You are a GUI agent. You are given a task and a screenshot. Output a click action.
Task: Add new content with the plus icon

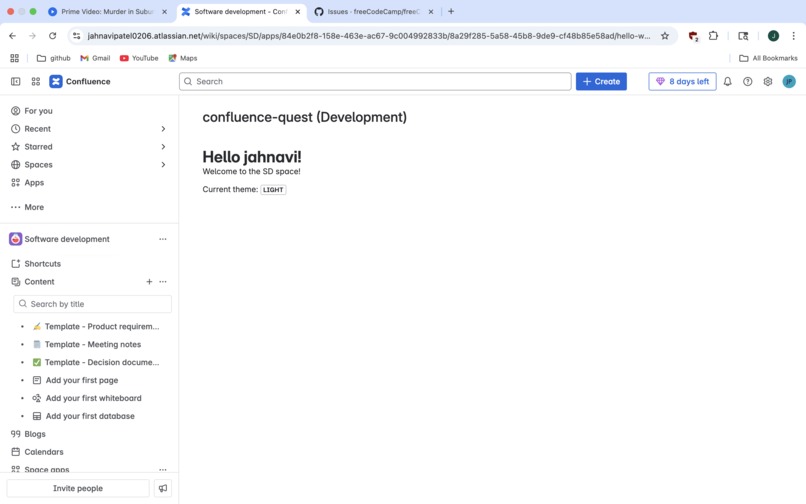point(149,281)
